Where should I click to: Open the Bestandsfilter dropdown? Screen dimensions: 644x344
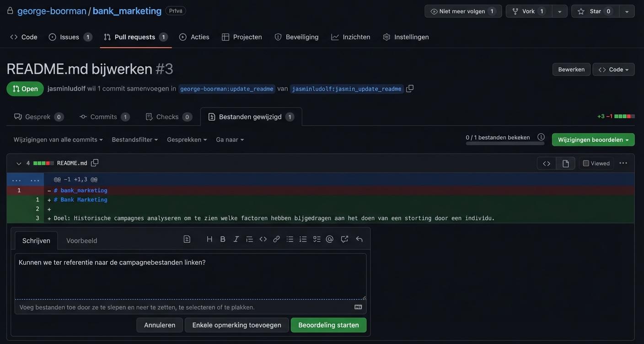pos(134,140)
